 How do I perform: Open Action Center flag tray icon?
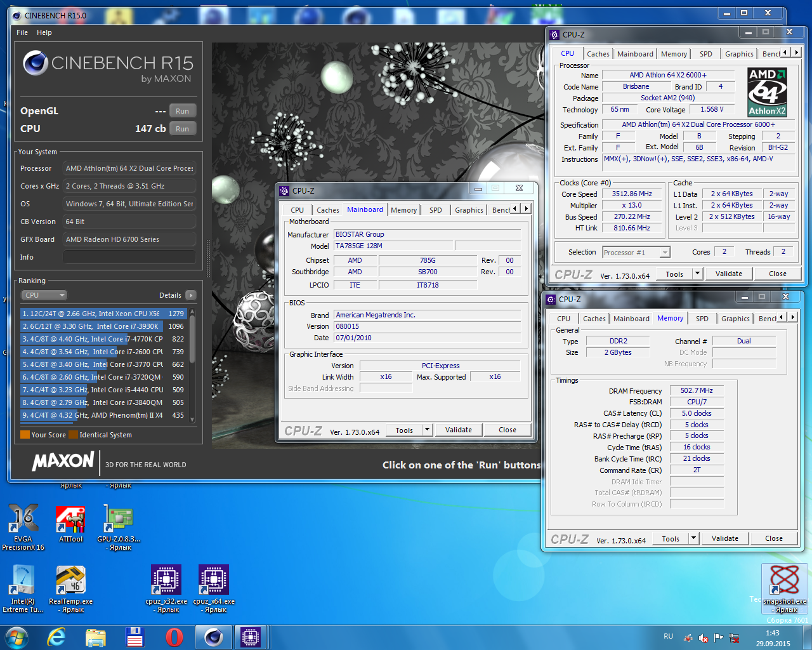pyautogui.click(x=719, y=637)
